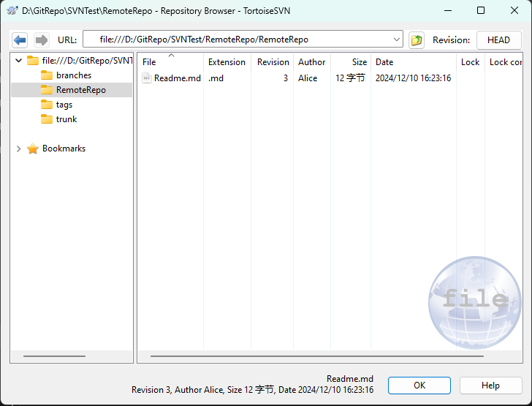Close the Repository Browser window
Screen dimensions: 532x406
[x=514, y=10]
